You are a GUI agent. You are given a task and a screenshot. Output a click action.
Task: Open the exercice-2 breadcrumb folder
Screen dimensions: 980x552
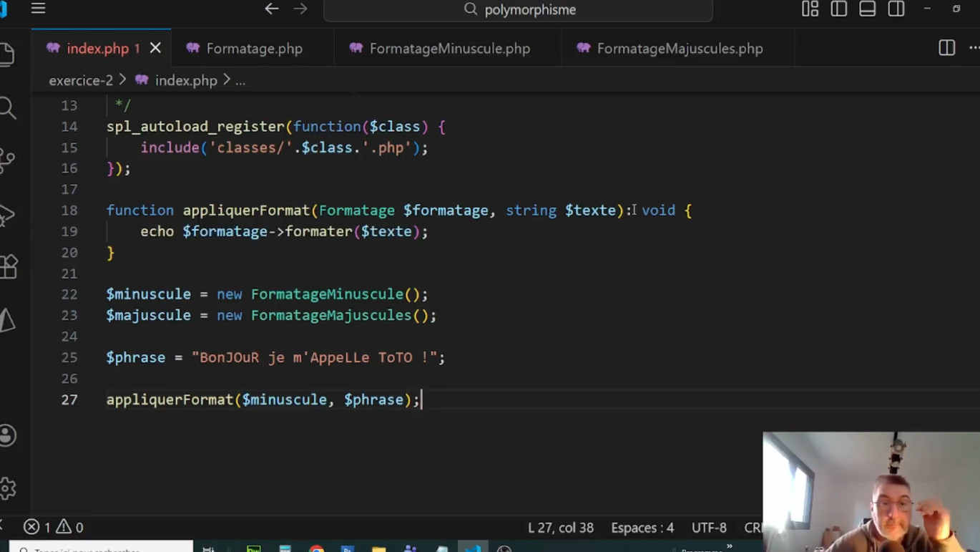click(x=80, y=81)
